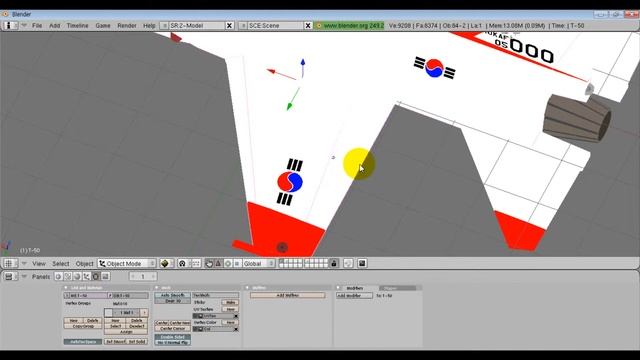Collapse the 3D view header menus arrow
Screen dimensions: 640x360
pyautogui.click(x=24, y=263)
